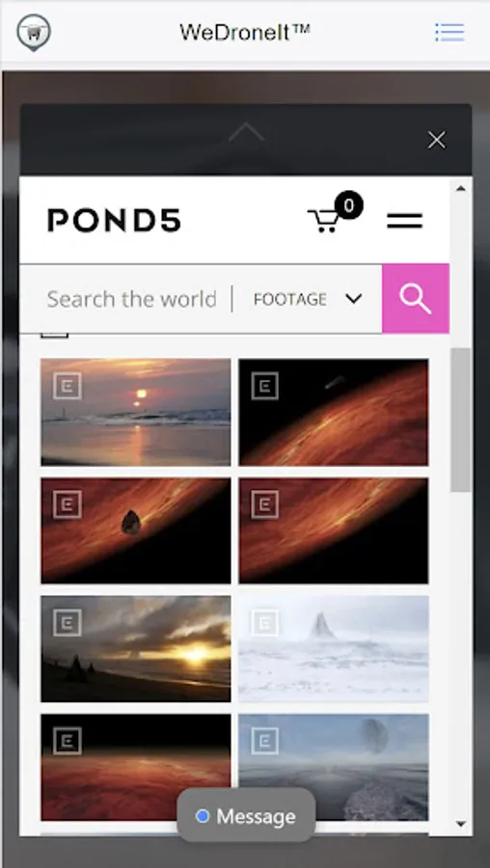The width and height of the screenshot is (490, 868).
Task: Open the blue list menu icon
Action: (x=449, y=32)
